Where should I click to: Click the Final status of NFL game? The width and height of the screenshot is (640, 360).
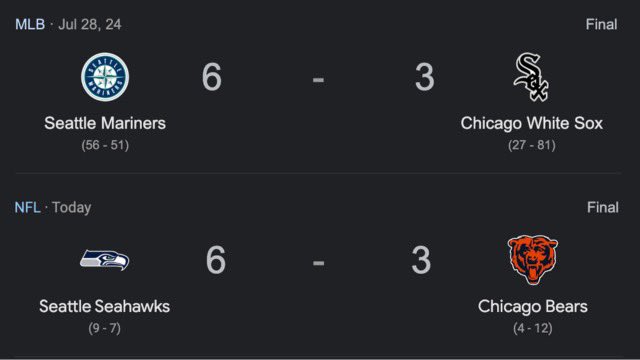tap(603, 207)
